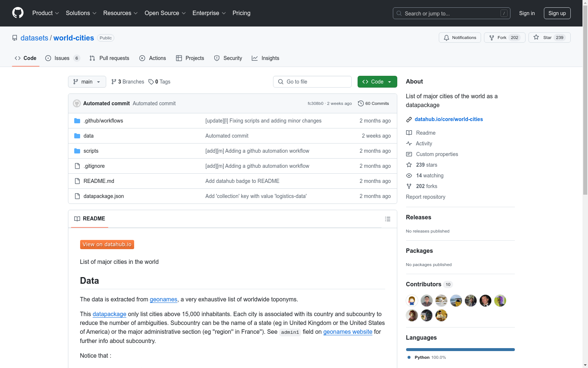588x368 pixels.
Task: Star the world-cities repository
Action: pyautogui.click(x=549, y=38)
